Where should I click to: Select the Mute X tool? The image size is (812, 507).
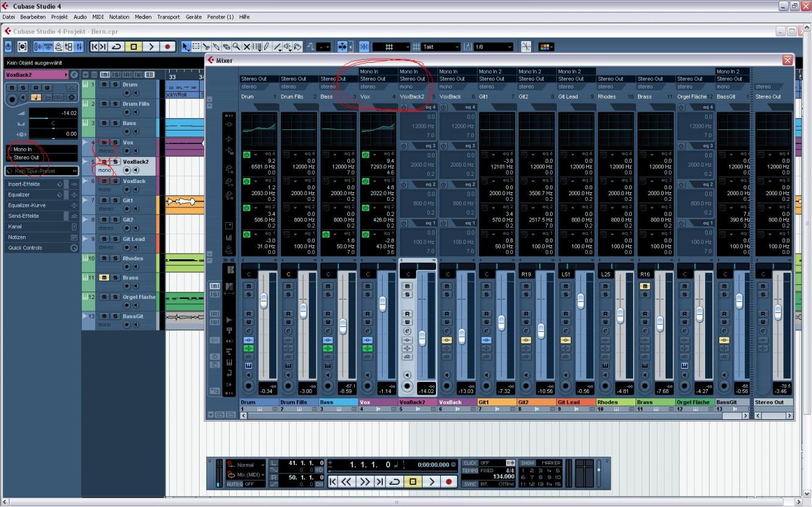pos(246,47)
